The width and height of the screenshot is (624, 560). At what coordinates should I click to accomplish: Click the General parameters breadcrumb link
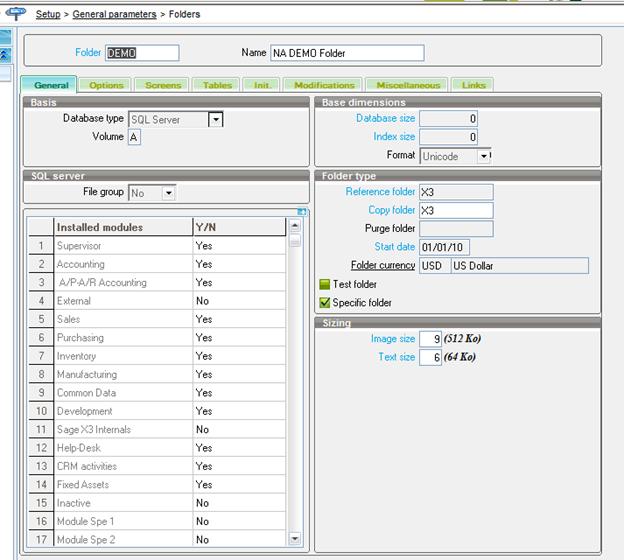[114, 14]
